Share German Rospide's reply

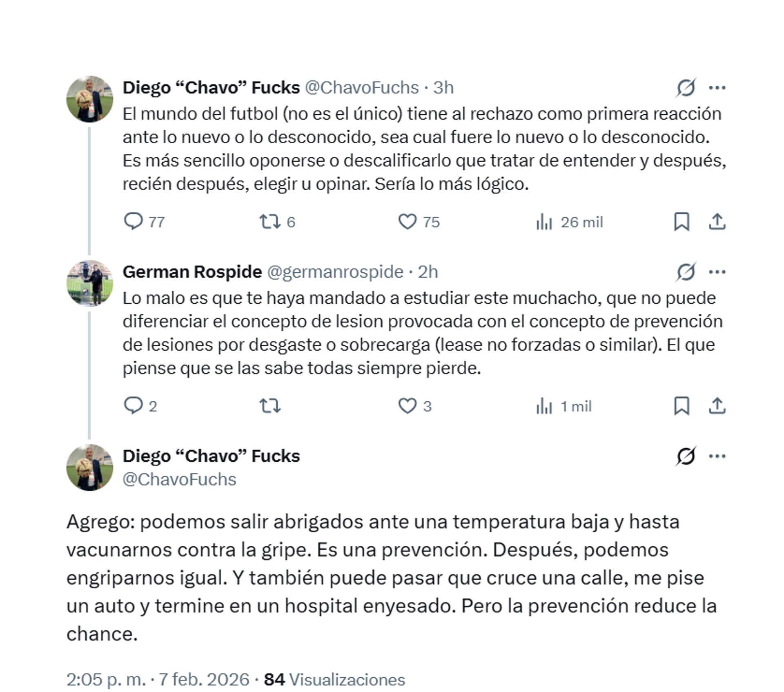pyautogui.click(x=717, y=406)
